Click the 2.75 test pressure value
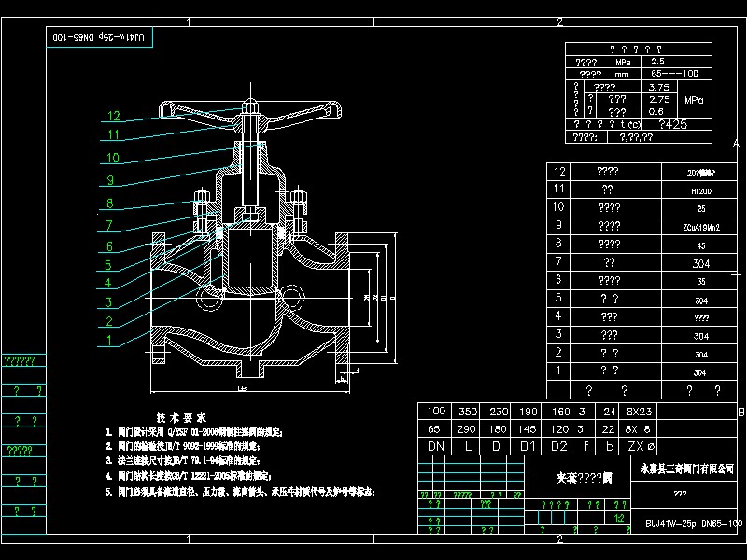This screenshot has height=560, width=747. click(x=659, y=100)
